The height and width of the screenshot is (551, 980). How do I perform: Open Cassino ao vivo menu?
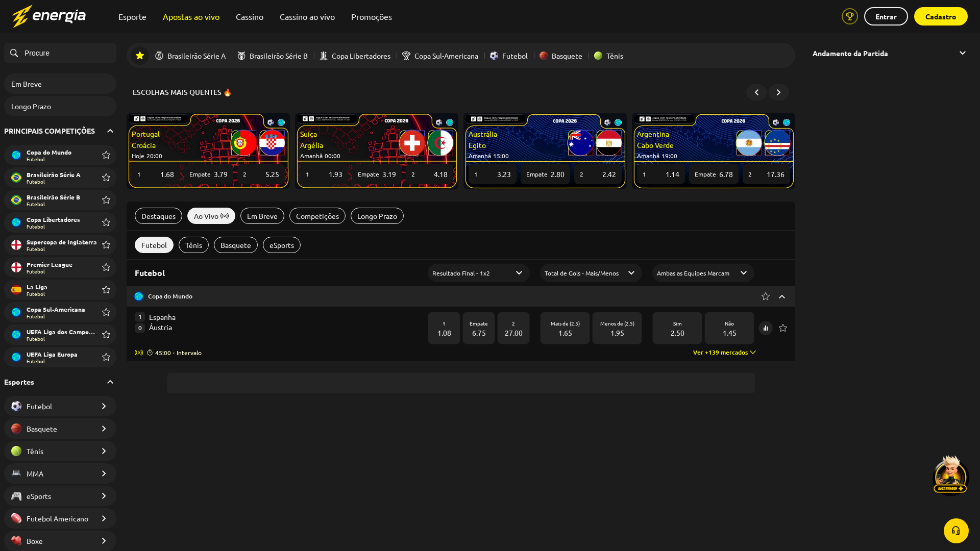pos(307,17)
